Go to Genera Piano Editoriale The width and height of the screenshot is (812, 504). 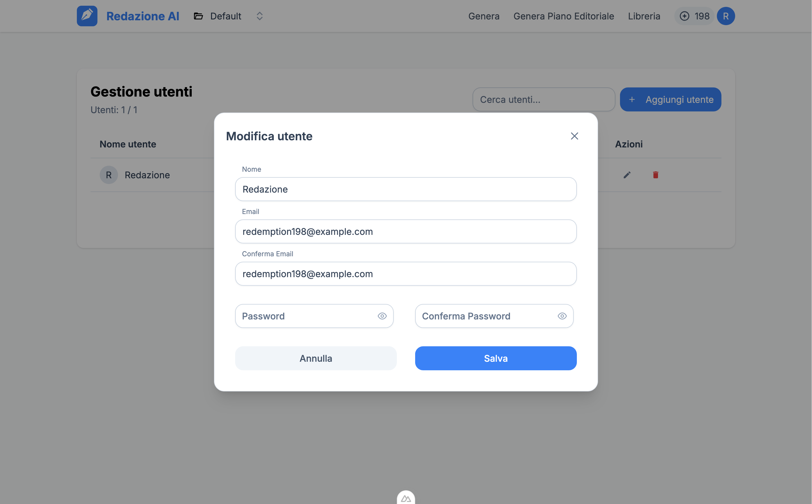pyautogui.click(x=563, y=16)
